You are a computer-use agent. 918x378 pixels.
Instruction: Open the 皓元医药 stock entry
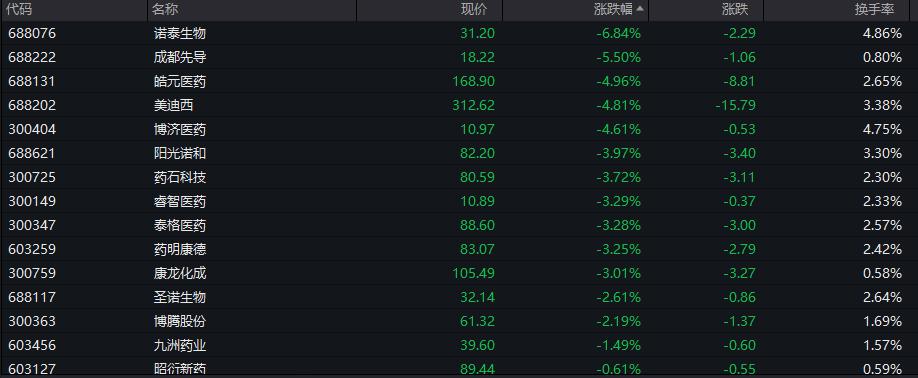point(459,81)
